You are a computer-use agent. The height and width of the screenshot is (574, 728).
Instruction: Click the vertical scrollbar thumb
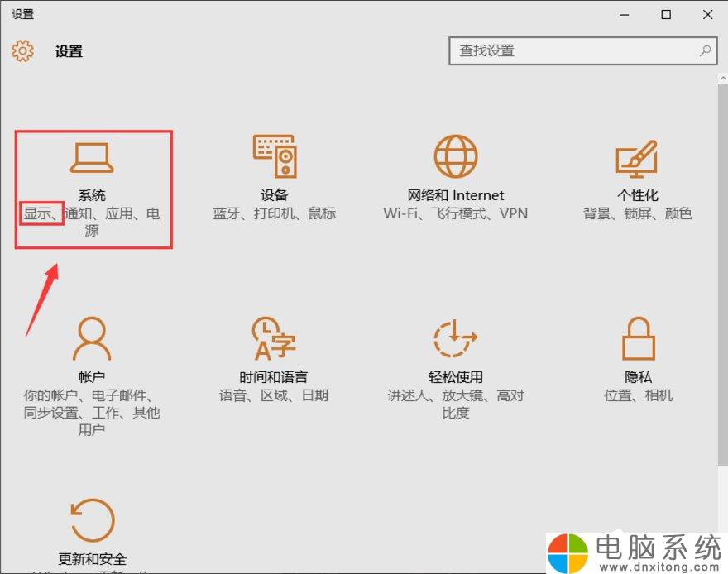point(723,275)
